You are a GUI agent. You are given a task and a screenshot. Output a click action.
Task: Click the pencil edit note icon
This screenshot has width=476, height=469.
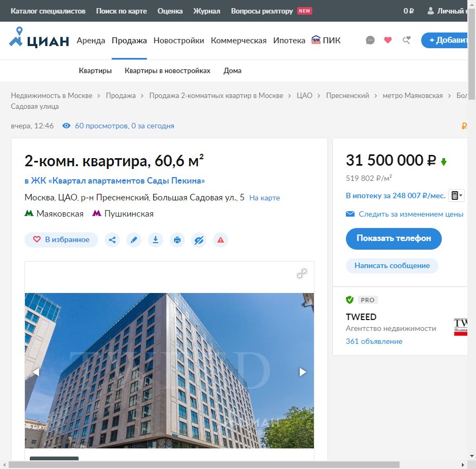(x=134, y=240)
